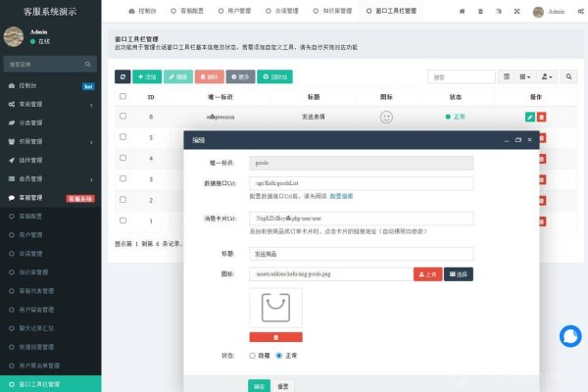
Task: Expand the 常规管理 sidebar menu
Action: pos(51,104)
